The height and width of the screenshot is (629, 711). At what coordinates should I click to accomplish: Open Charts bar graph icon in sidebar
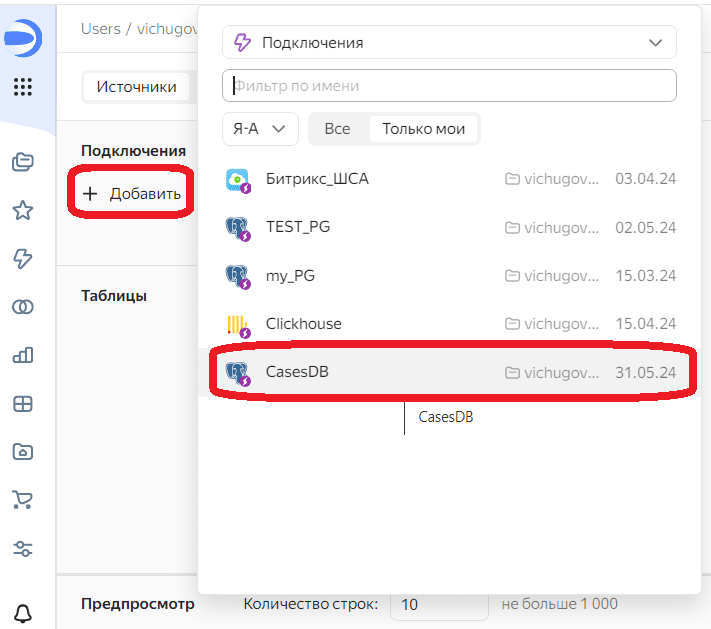[23, 355]
